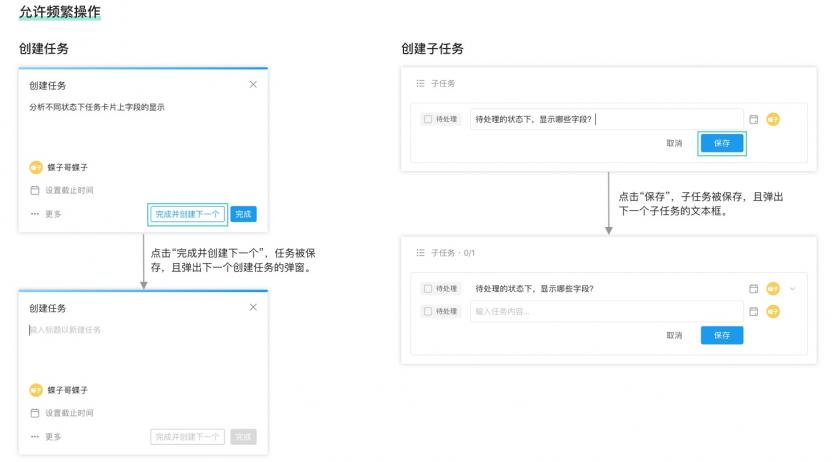The image size is (840, 462).
Task: Click 保存 button in 子任务 · 0/1 panel
Action: pos(722,335)
